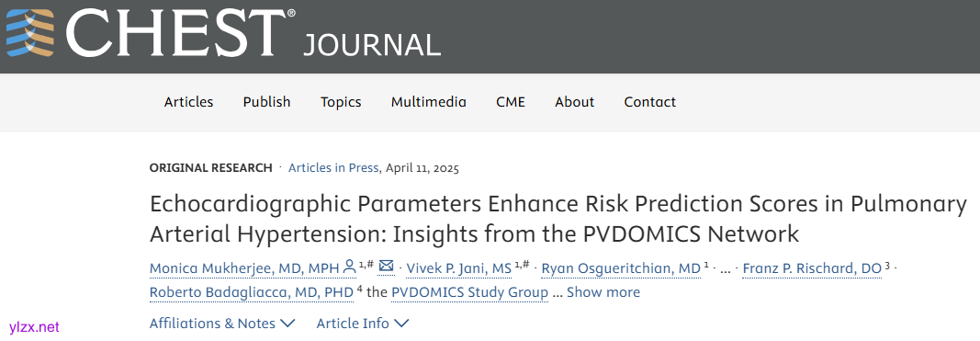This screenshot has height=341, width=980.
Task: Open the Multimedia menu
Action: click(429, 102)
